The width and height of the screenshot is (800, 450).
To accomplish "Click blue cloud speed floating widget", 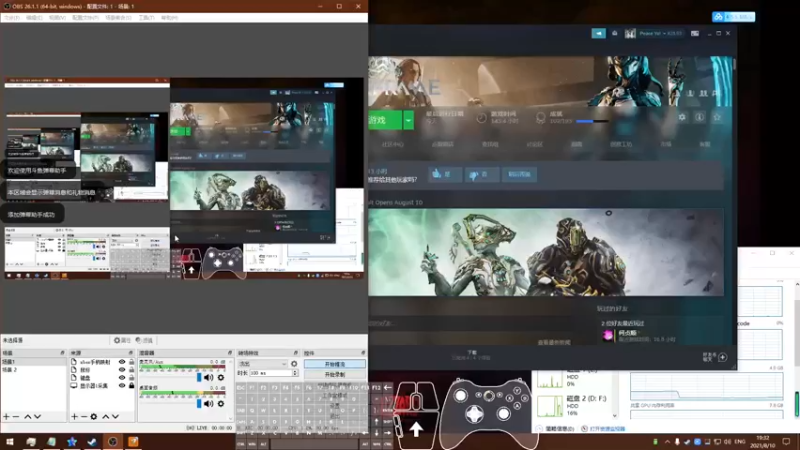I will point(733,17).
